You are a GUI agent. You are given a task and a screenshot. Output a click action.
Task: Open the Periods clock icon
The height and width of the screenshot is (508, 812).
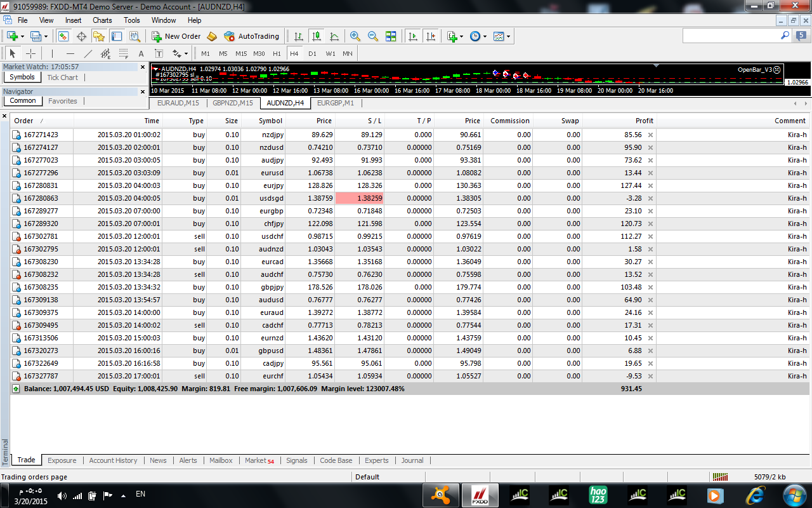coord(475,36)
